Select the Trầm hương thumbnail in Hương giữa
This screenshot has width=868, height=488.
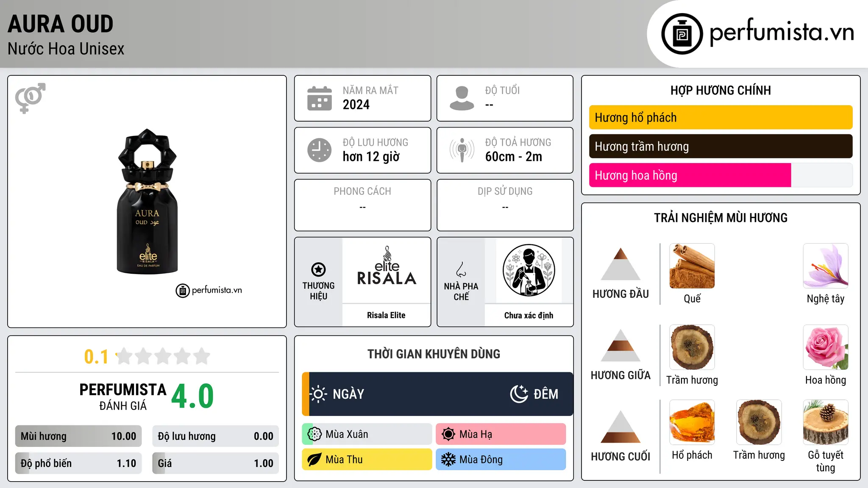pyautogui.click(x=692, y=347)
